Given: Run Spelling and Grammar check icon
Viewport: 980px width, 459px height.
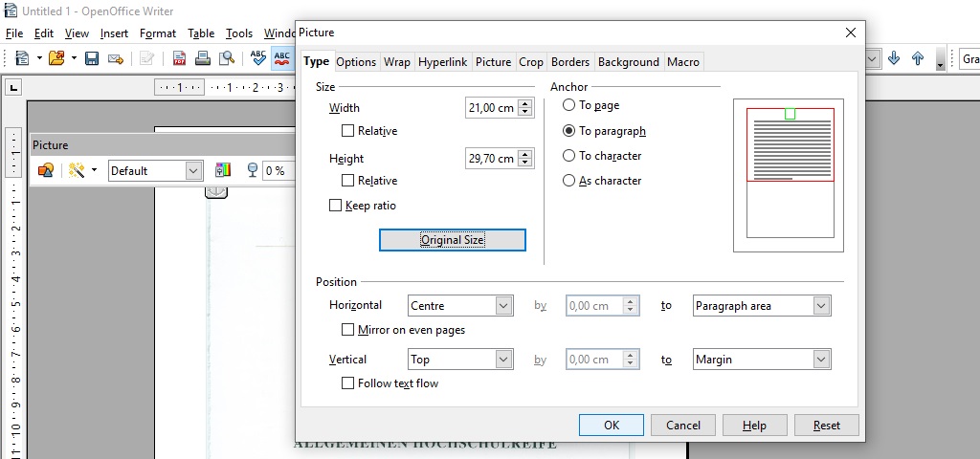Looking at the screenshot, I should [257, 58].
